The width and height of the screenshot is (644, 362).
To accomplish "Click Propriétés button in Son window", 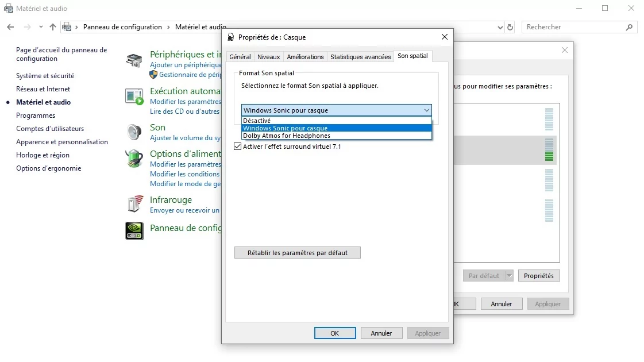I will click(x=539, y=276).
